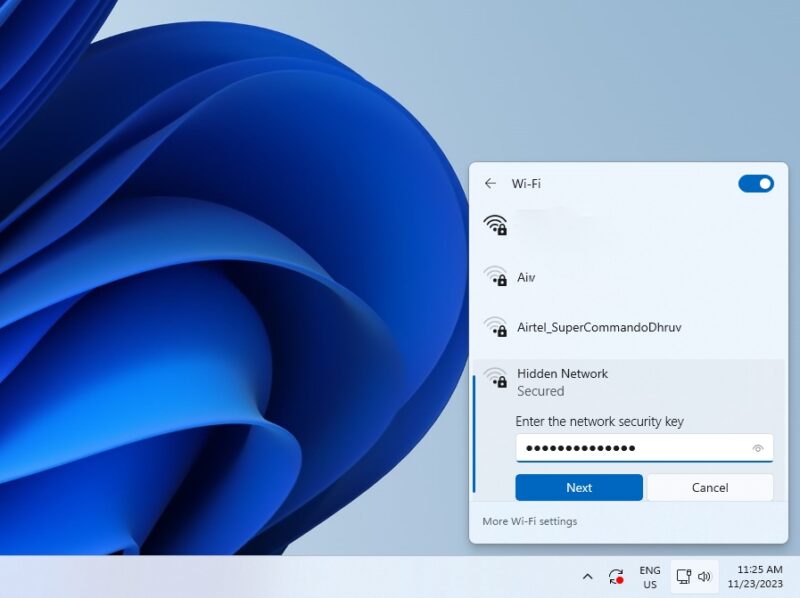This screenshot has width=800, height=598.
Task: Expand hidden icons in the system tray
Action: coord(588,577)
